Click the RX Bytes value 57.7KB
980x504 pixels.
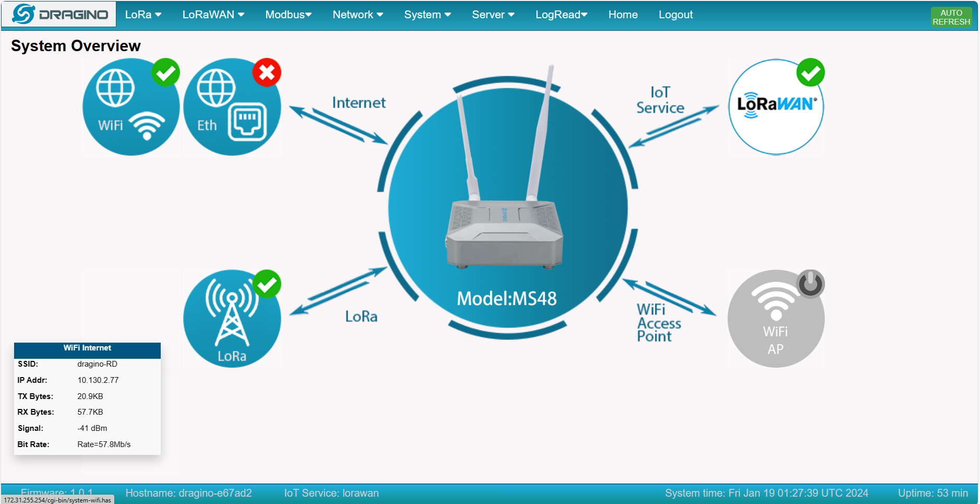(x=90, y=412)
